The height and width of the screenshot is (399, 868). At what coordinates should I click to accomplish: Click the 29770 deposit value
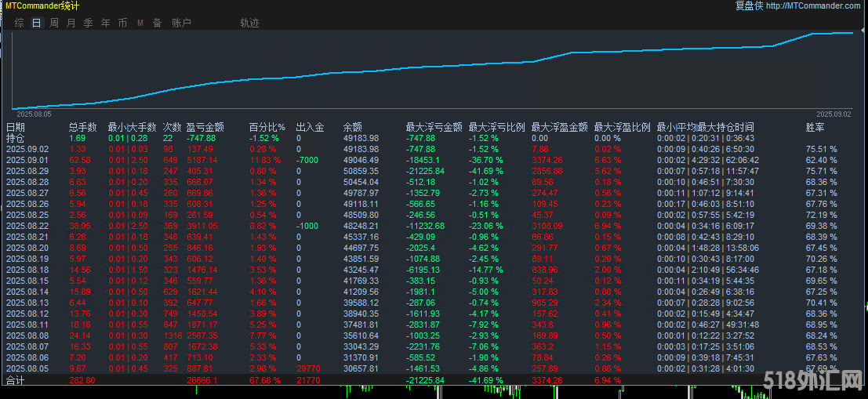[307, 368]
